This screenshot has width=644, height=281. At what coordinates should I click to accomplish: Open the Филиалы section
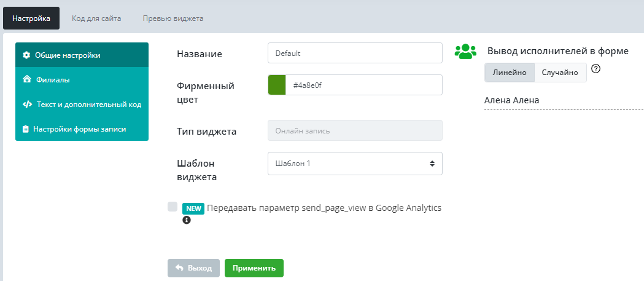82,79
